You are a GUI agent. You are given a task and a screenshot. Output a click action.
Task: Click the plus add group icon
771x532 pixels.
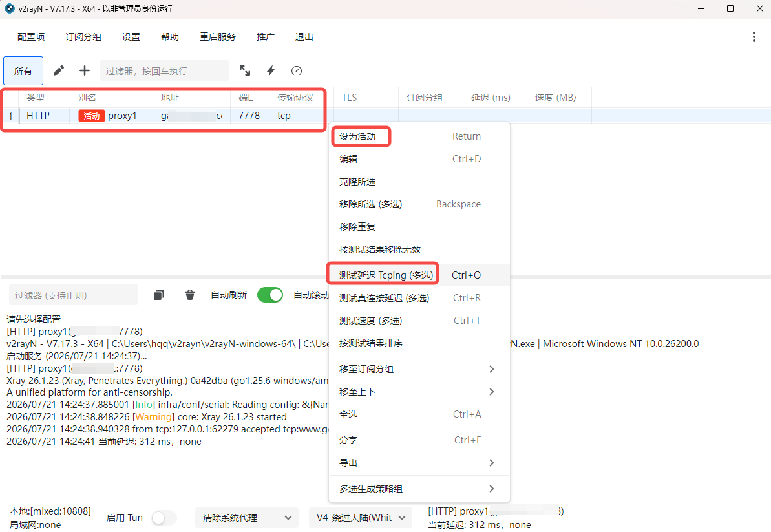pos(85,71)
